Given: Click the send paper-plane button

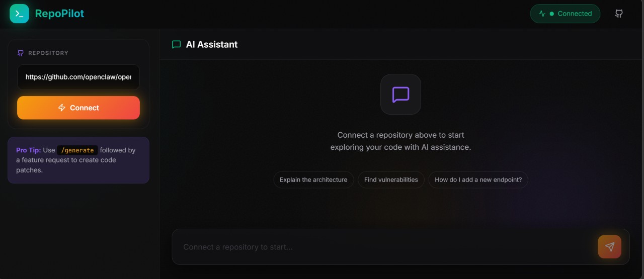Looking at the screenshot, I should click(609, 247).
